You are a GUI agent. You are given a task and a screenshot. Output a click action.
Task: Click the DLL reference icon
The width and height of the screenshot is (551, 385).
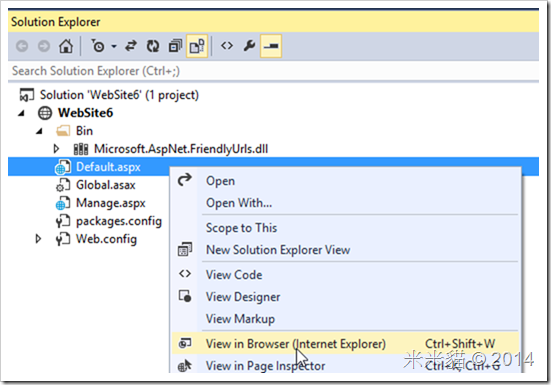click(81, 149)
